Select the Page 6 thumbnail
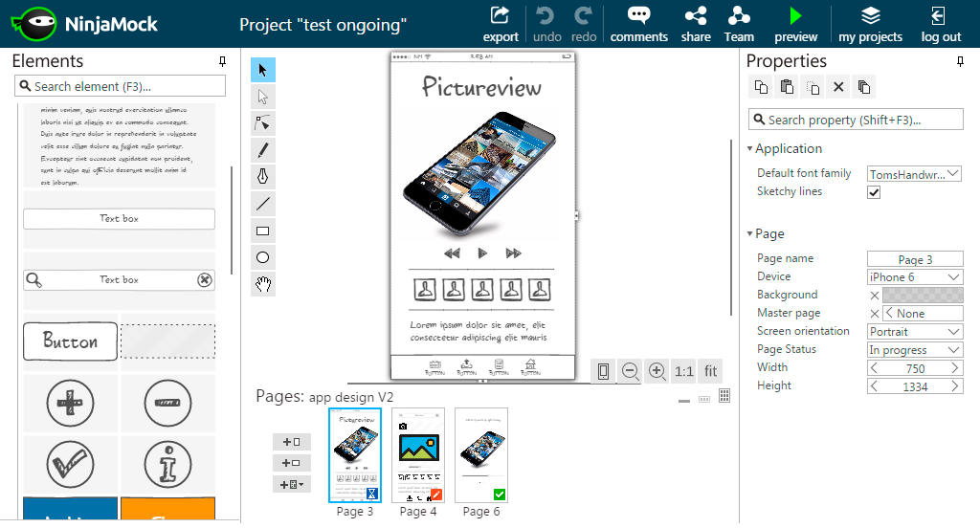 (481, 455)
